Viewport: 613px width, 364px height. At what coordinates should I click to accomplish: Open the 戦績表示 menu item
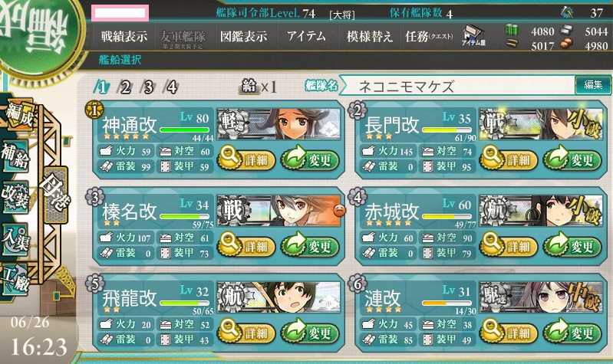pyautogui.click(x=124, y=37)
